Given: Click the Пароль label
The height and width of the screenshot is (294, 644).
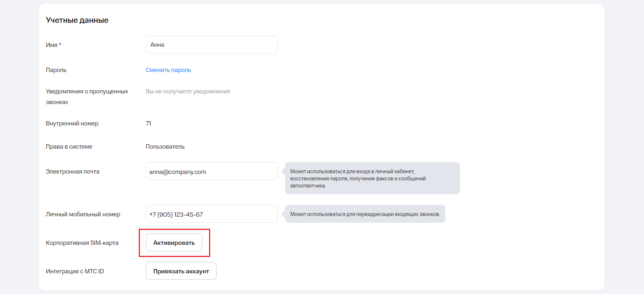Looking at the screenshot, I should click(x=56, y=70).
